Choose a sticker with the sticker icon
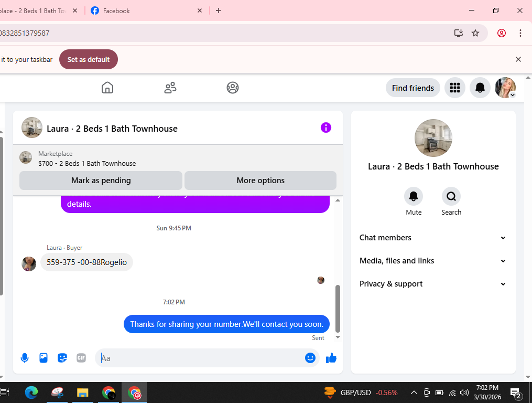 tap(62, 358)
